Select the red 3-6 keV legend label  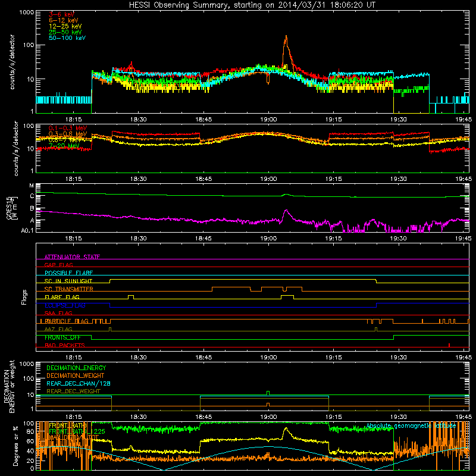[x=61, y=14]
